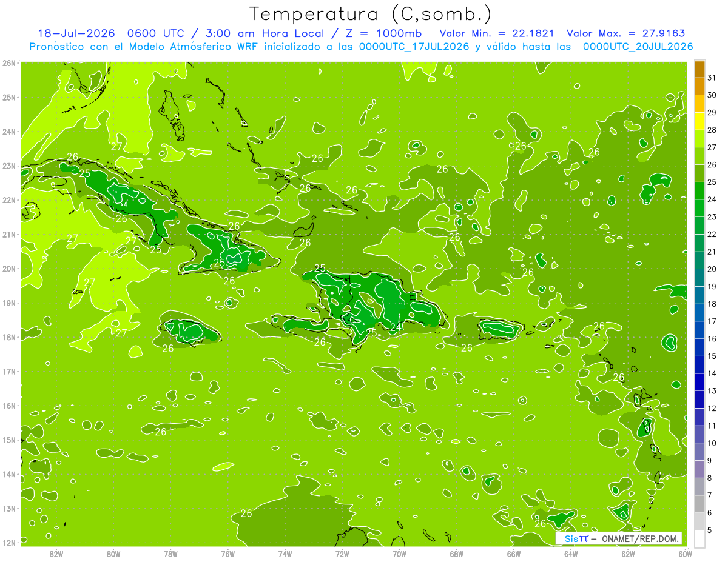
Task: Click the 25N latitude axis label
Action: pyautogui.click(x=9, y=98)
